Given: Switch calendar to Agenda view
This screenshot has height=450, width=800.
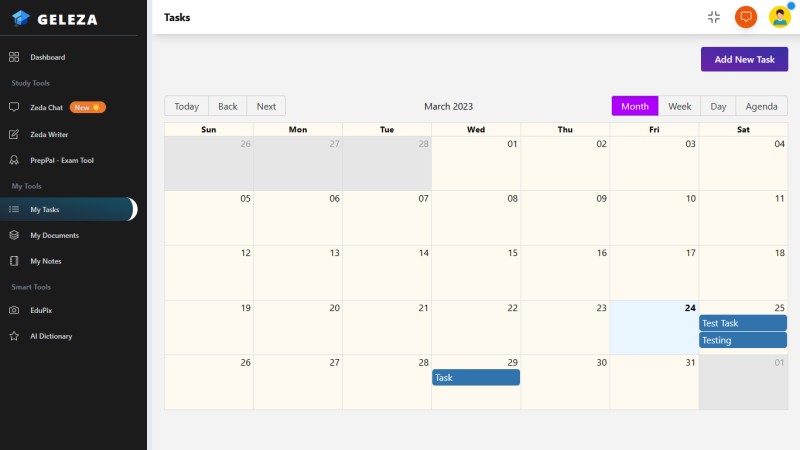Looking at the screenshot, I should 761,106.
